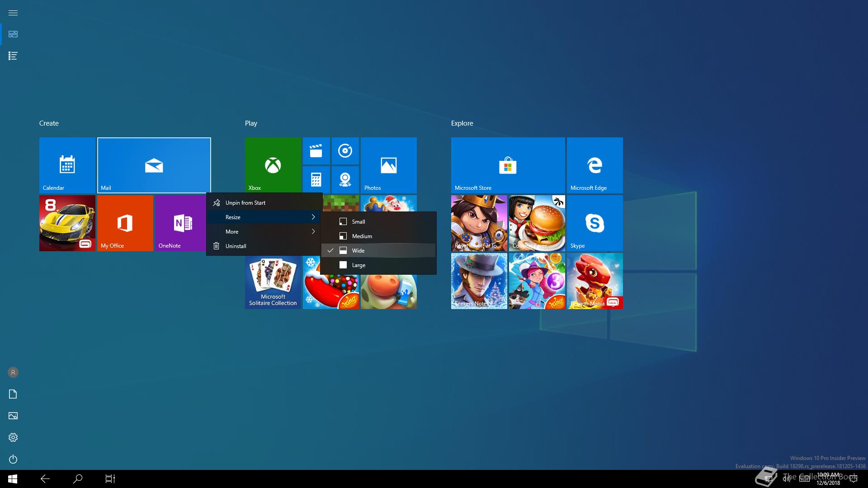Open the OneNote tile
The image size is (868, 488).
181,223
